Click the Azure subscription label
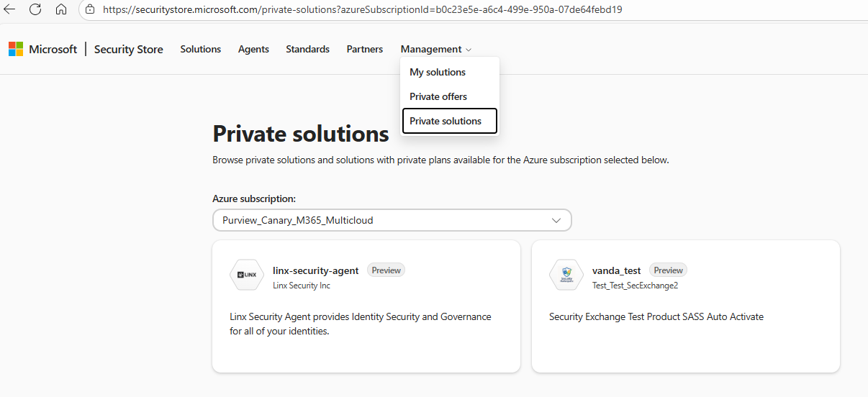The image size is (868, 397). (x=254, y=198)
